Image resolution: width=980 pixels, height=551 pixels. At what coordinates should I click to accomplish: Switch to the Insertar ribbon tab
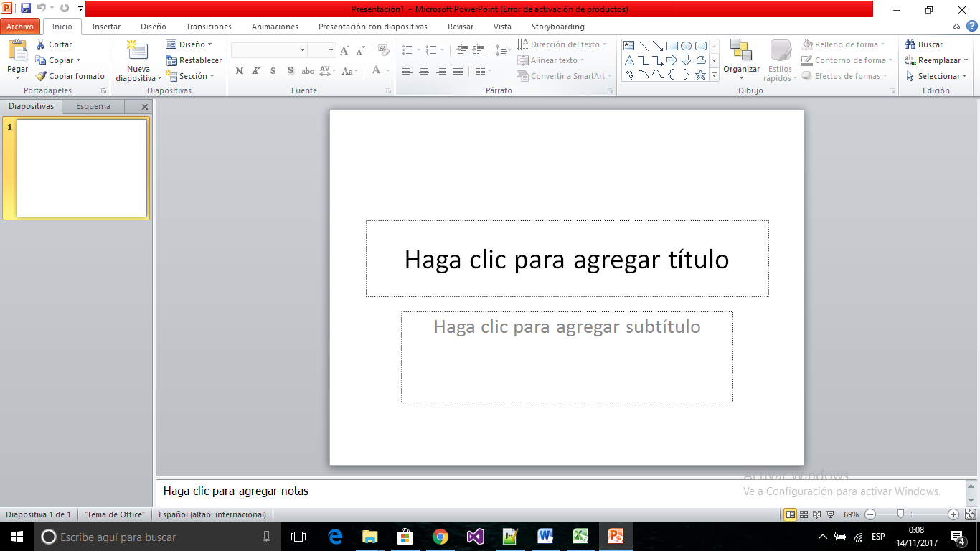coord(105,26)
